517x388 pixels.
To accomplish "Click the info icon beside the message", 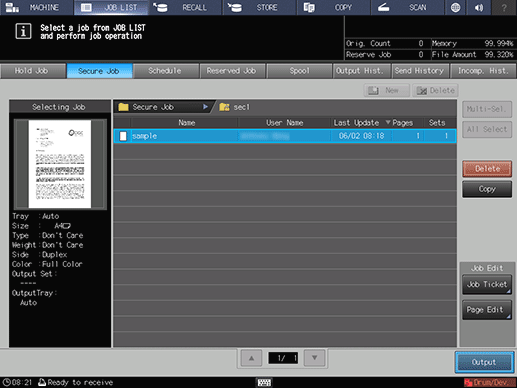I will click(x=23, y=31).
